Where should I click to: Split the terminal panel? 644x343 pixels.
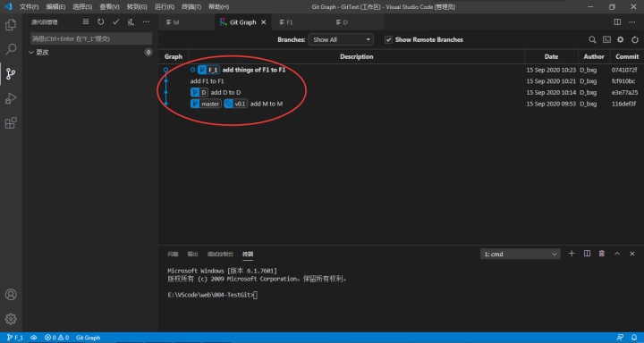coord(587,254)
